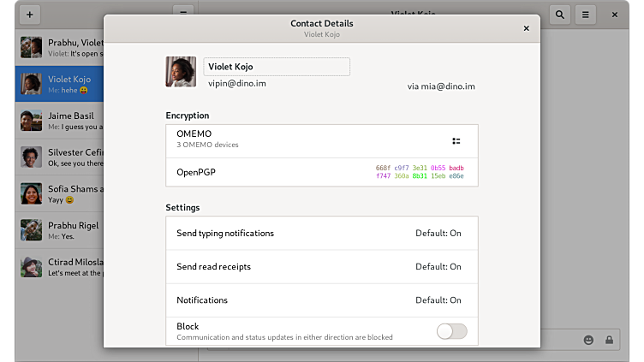
Task: Select the Sofia Shams conversation
Action: pyautogui.click(x=60, y=194)
